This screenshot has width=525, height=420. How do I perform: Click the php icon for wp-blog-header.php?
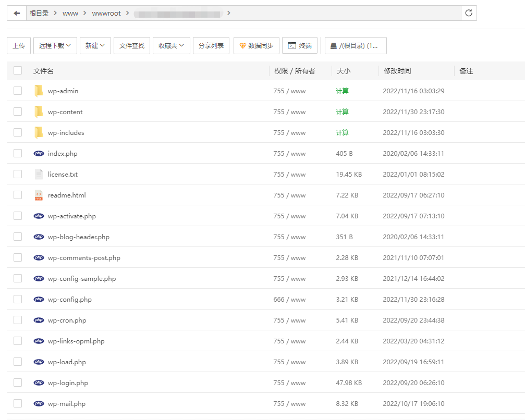(x=39, y=237)
